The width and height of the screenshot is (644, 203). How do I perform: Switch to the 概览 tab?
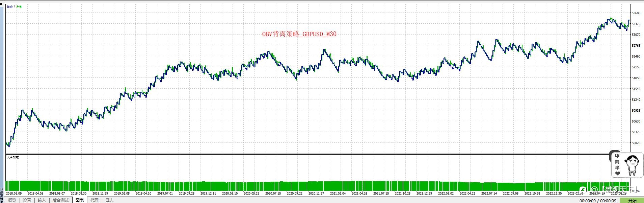[x=12, y=200]
